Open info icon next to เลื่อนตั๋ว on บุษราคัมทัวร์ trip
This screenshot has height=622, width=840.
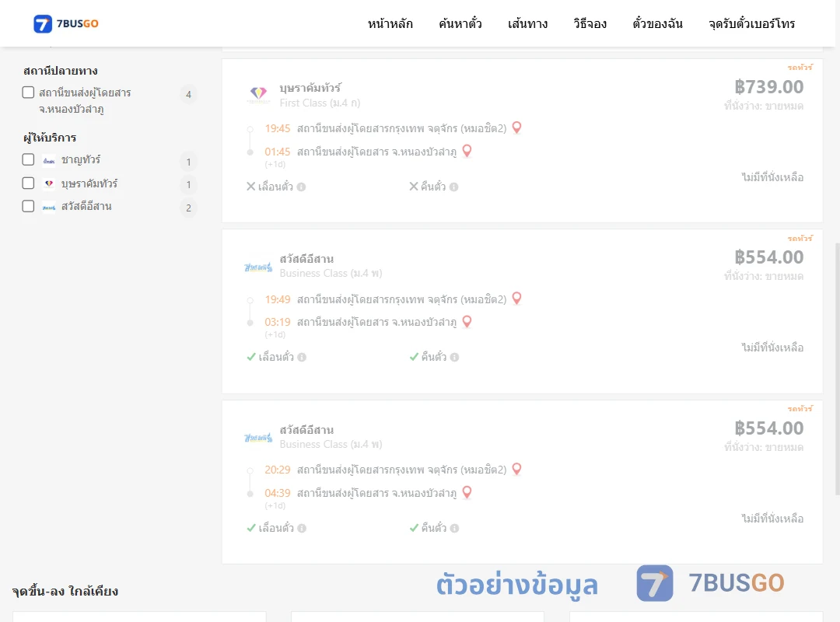(x=301, y=187)
